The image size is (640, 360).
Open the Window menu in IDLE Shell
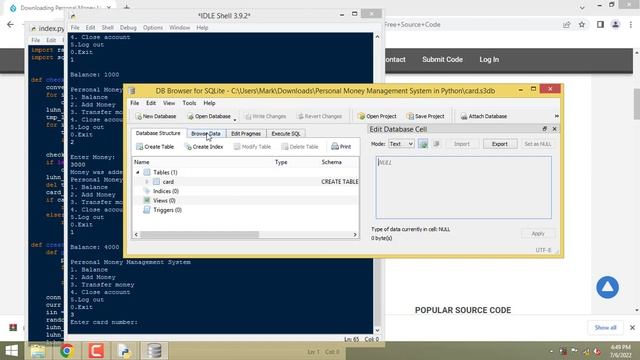click(180, 28)
